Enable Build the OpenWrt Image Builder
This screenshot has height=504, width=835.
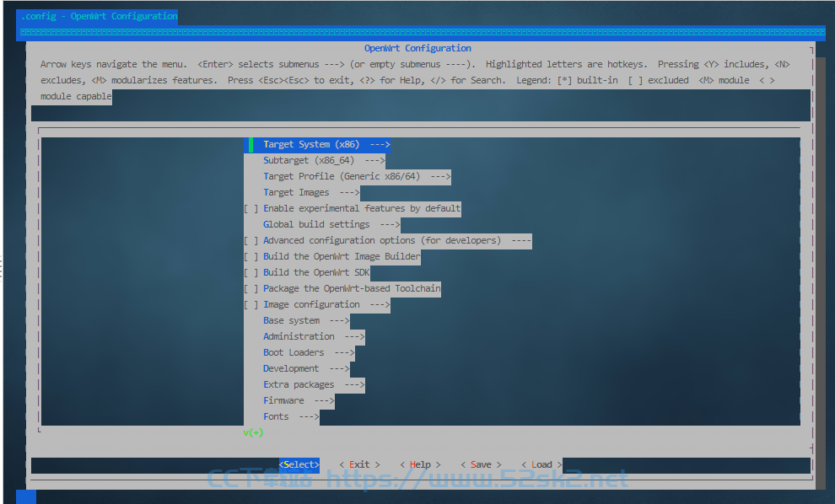click(x=250, y=256)
